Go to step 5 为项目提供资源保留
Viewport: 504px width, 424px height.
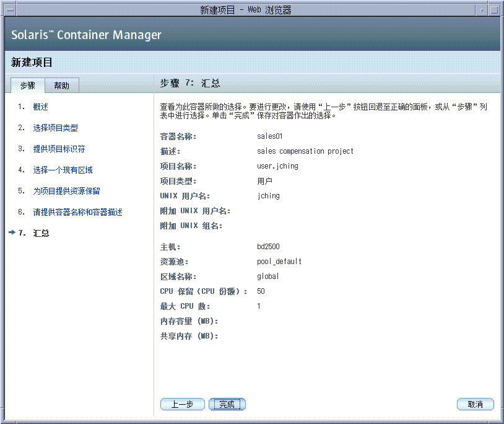click(x=66, y=191)
